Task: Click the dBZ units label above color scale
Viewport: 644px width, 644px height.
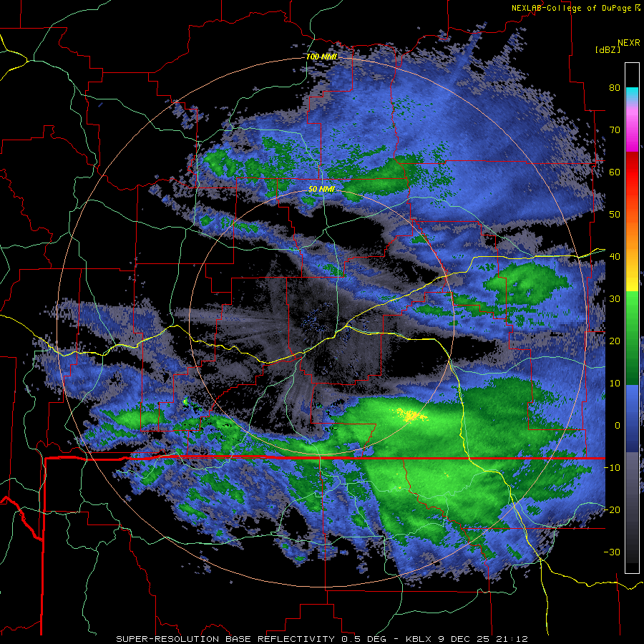Action: (608, 49)
